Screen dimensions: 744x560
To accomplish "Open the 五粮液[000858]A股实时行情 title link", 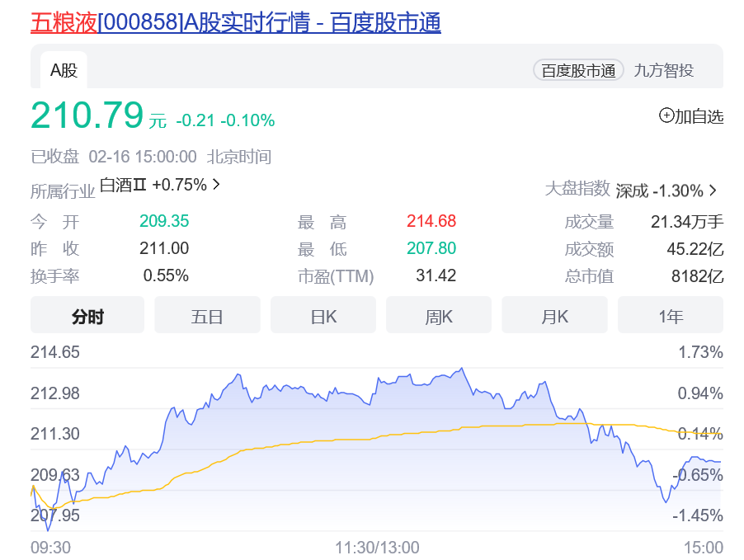I will pyautogui.click(x=235, y=23).
